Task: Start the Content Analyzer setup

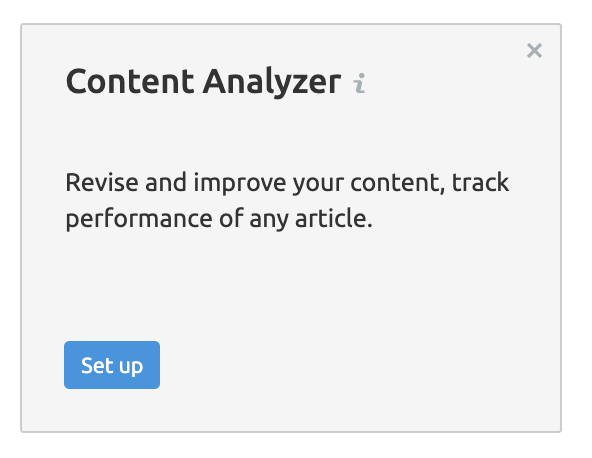Action: [112, 365]
